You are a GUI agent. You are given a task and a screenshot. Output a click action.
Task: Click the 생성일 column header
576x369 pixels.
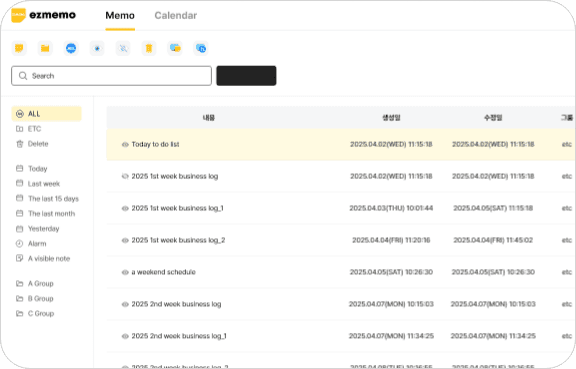[x=391, y=118]
